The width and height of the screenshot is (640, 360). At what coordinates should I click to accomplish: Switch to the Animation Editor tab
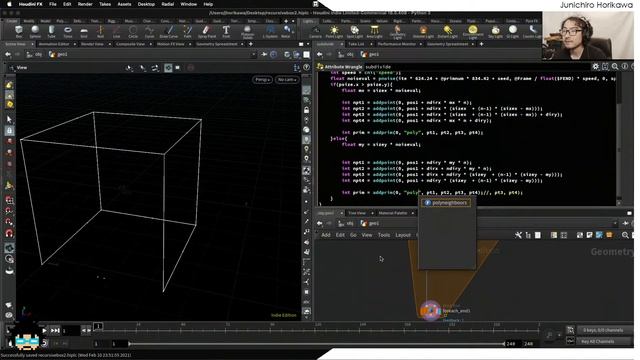point(54,44)
